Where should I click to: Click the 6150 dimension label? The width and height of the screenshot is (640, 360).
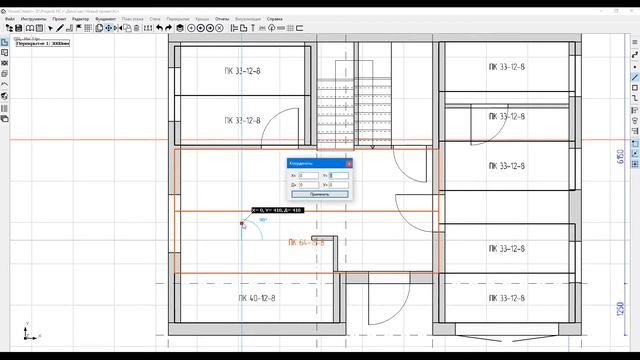pos(620,157)
